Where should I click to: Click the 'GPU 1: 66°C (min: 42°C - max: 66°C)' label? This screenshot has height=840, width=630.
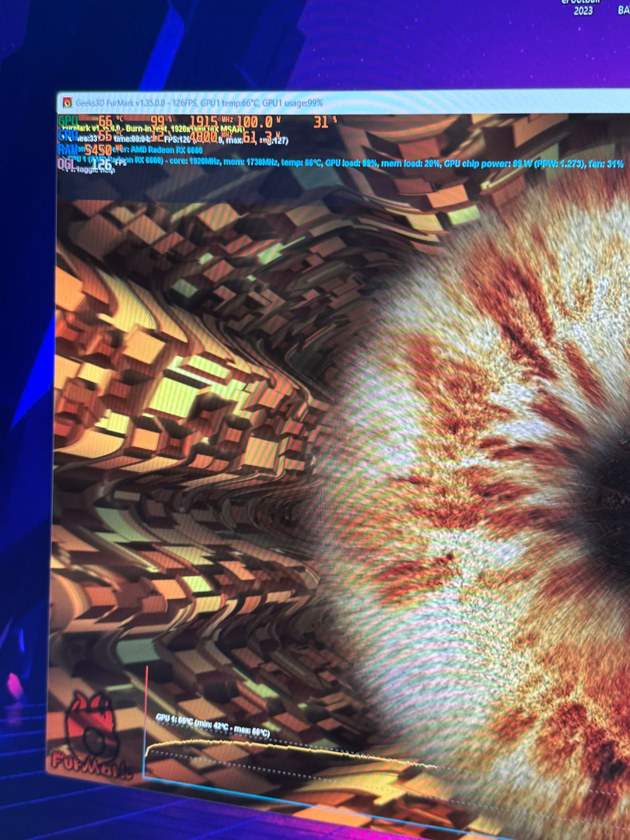pyautogui.click(x=212, y=725)
